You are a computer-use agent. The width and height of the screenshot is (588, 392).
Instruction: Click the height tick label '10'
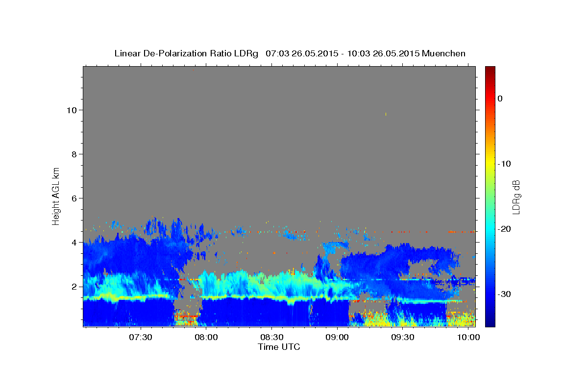coord(73,110)
